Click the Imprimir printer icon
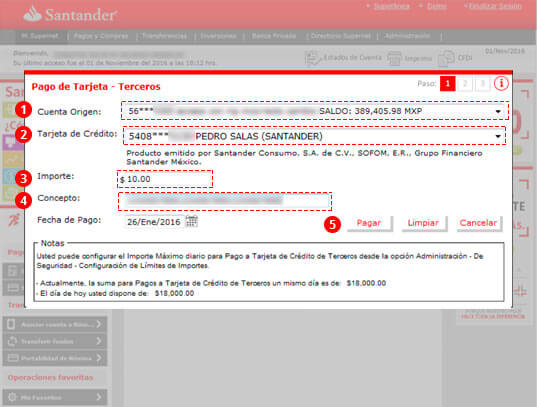 394,58
